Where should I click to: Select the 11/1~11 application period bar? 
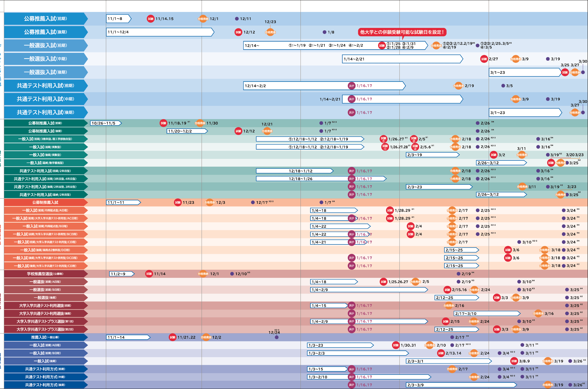point(124,202)
